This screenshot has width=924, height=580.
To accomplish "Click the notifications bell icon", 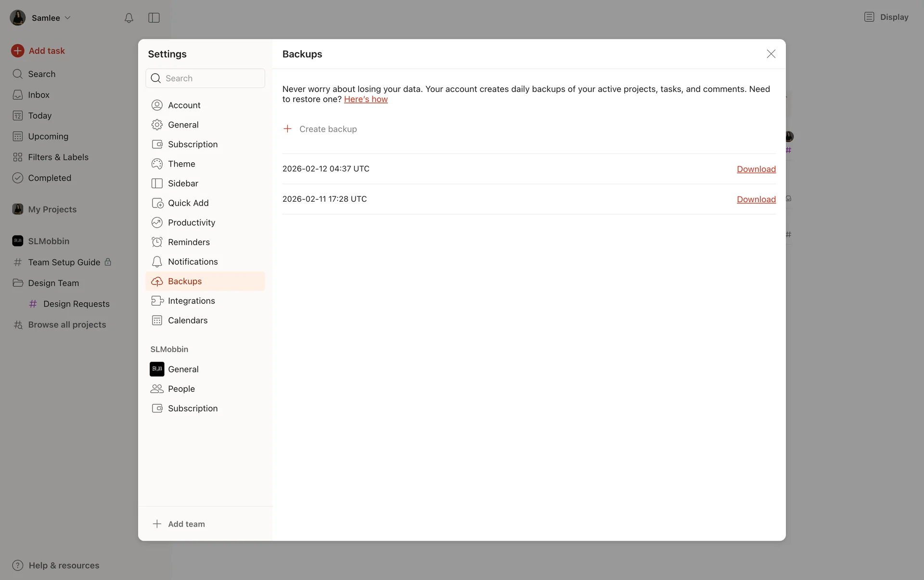I will click(128, 18).
